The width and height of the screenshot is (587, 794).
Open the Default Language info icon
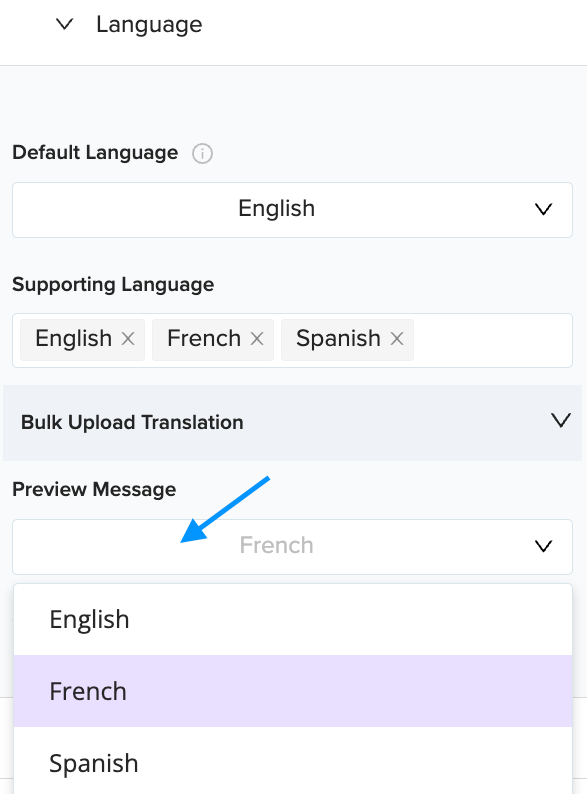202,153
